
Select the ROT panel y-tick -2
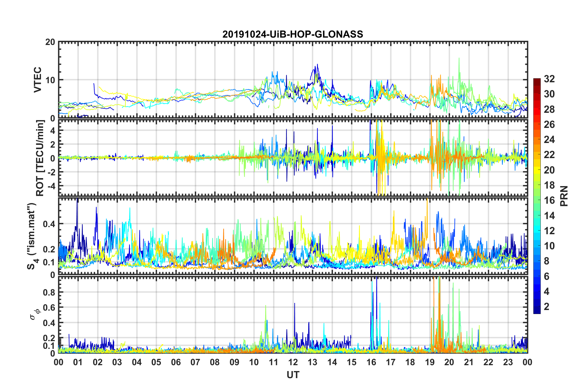[x=51, y=172]
